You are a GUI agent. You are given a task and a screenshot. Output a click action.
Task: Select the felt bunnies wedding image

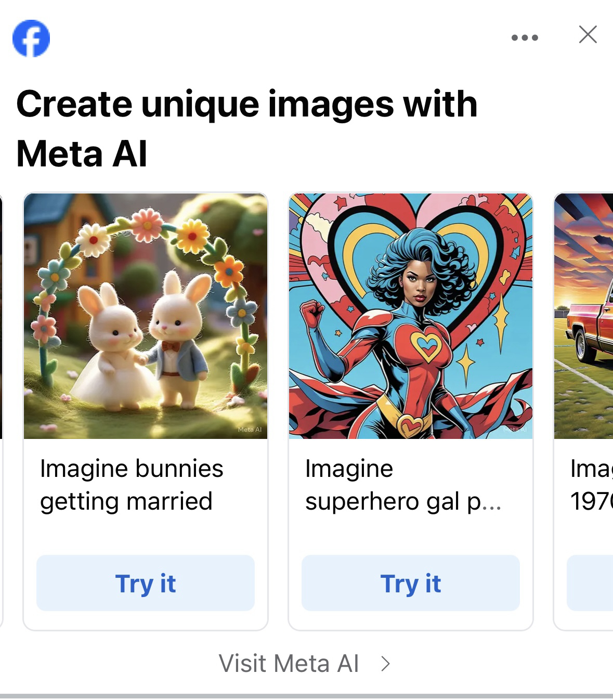[x=146, y=316]
